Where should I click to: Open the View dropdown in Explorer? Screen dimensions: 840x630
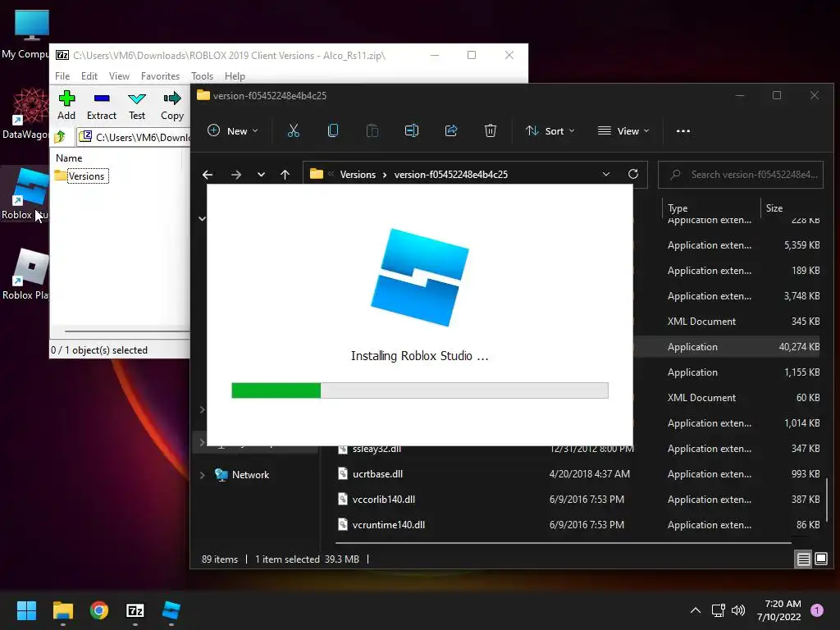click(623, 130)
